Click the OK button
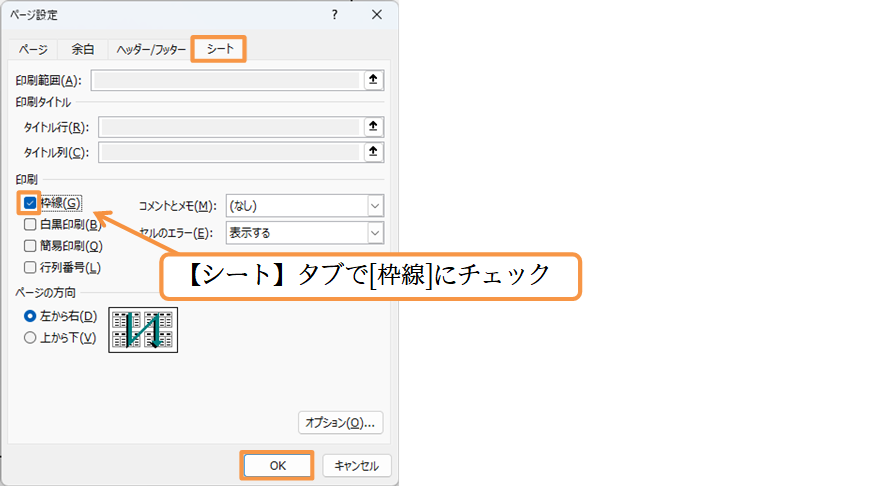This screenshot has width=885, height=488. pyautogui.click(x=277, y=465)
